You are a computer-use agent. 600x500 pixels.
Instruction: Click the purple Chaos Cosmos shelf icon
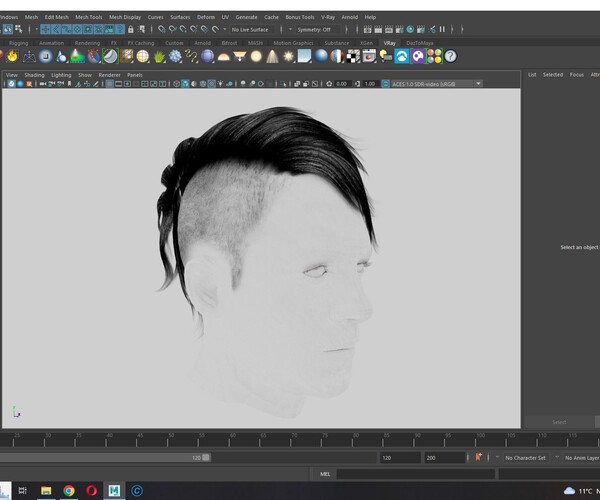[418, 56]
